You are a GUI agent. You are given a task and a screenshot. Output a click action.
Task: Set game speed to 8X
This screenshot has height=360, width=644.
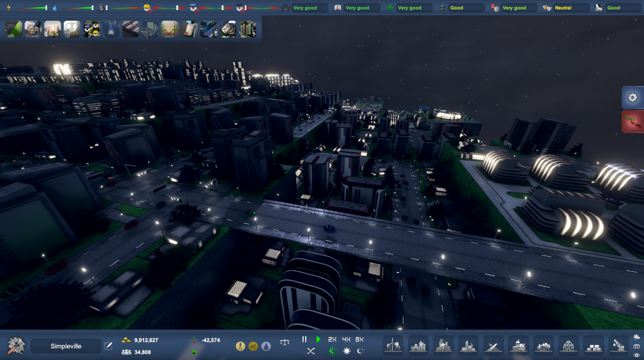pos(359,339)
